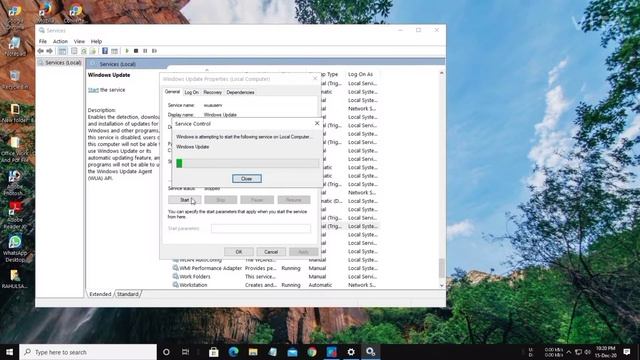This screenshot has height=360, width=640.
Task: Click the Export List toolbar icon
Action: coord(93,51)
